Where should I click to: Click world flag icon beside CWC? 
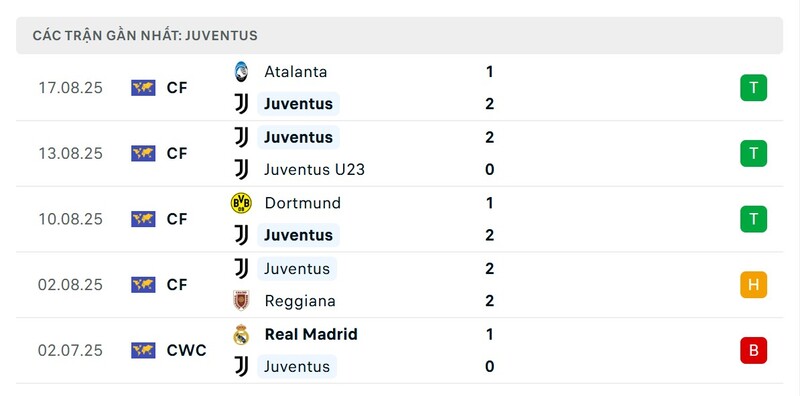pos(143,351)
